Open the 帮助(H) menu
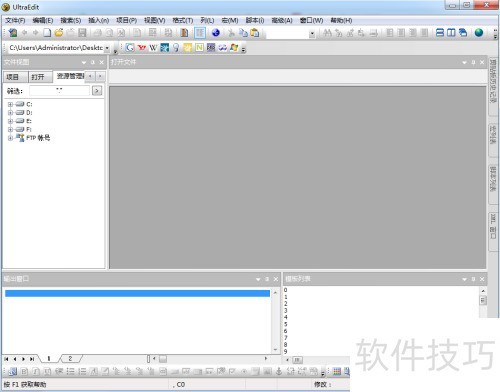The width and height of the screenshot is (500, 392). [341, 20]
